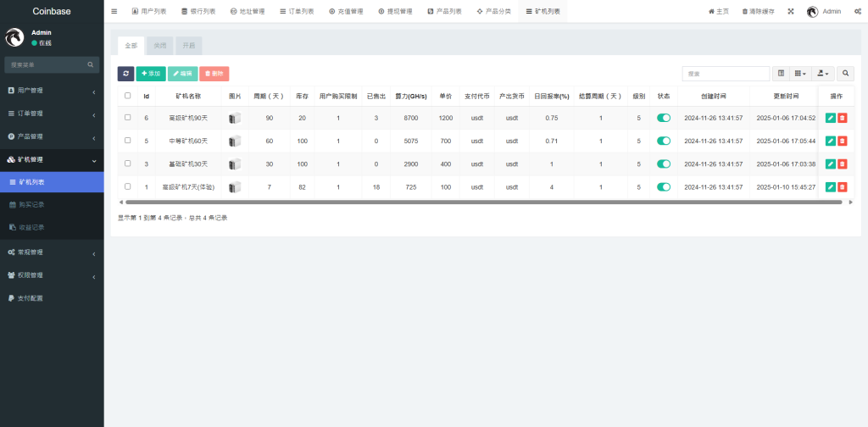The image size is (868, 427).
Task: Click the red delete icon for 基础矿机30天
Action: [x=842, y=164]
